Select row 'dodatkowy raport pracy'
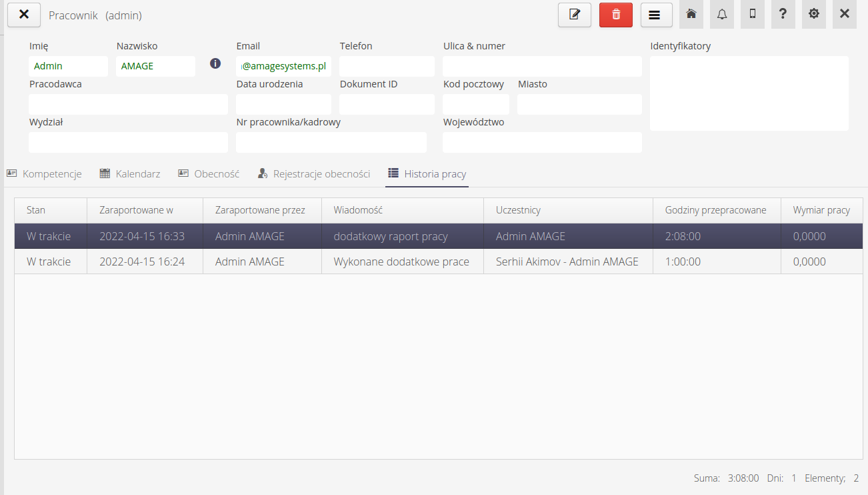868x495 pixels. 390,236
